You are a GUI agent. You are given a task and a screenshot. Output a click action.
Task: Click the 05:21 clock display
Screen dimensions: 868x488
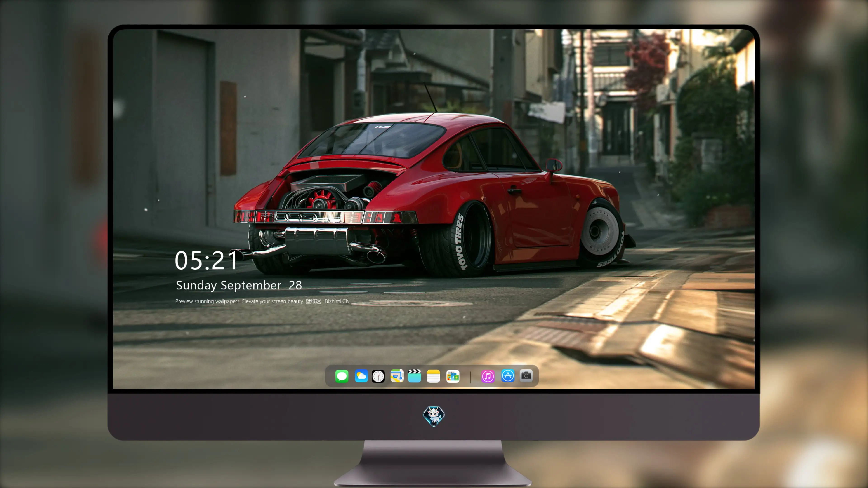click(x=206, y=260)
